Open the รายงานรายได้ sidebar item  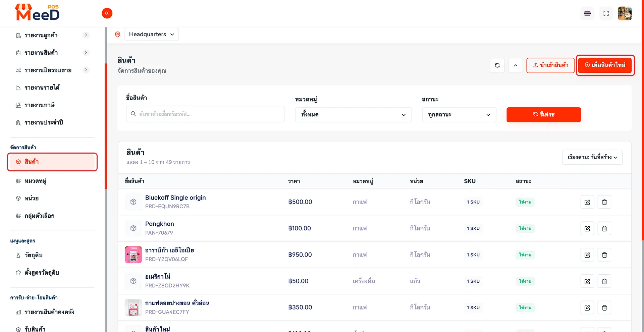click(42, 88)
